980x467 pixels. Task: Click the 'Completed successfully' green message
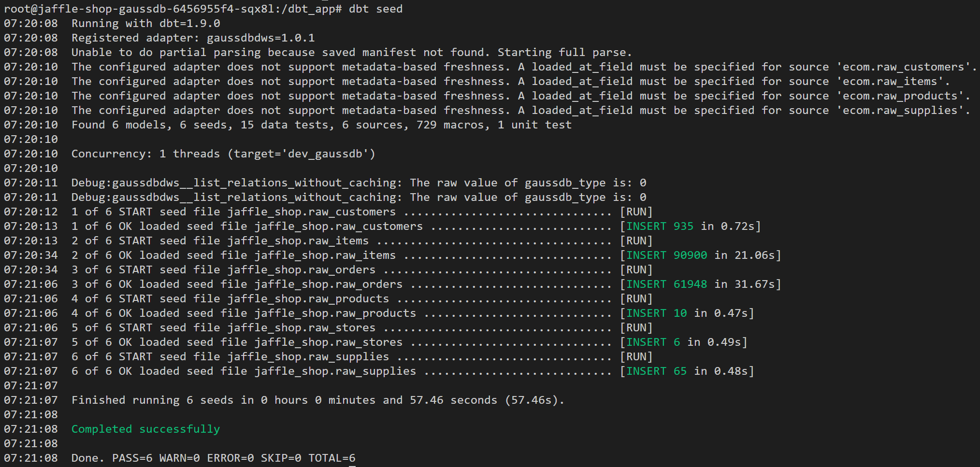(x=145, y=429)
